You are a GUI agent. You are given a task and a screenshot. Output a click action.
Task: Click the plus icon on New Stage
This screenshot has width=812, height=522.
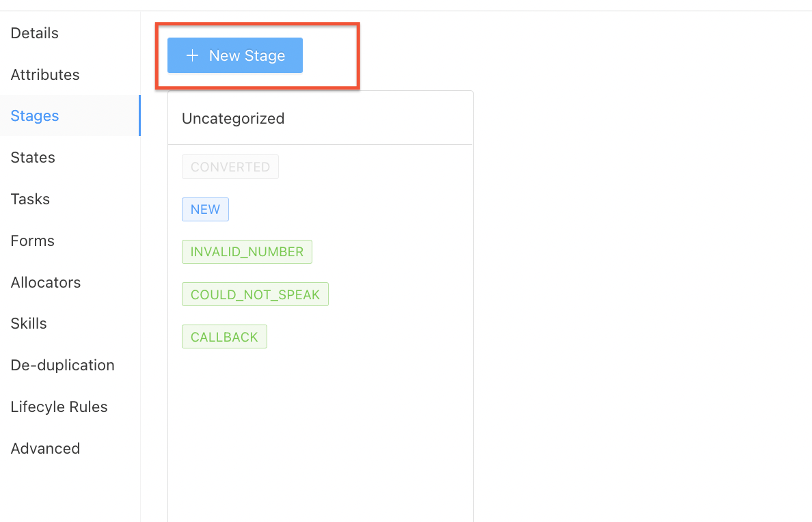click(193, 56)
